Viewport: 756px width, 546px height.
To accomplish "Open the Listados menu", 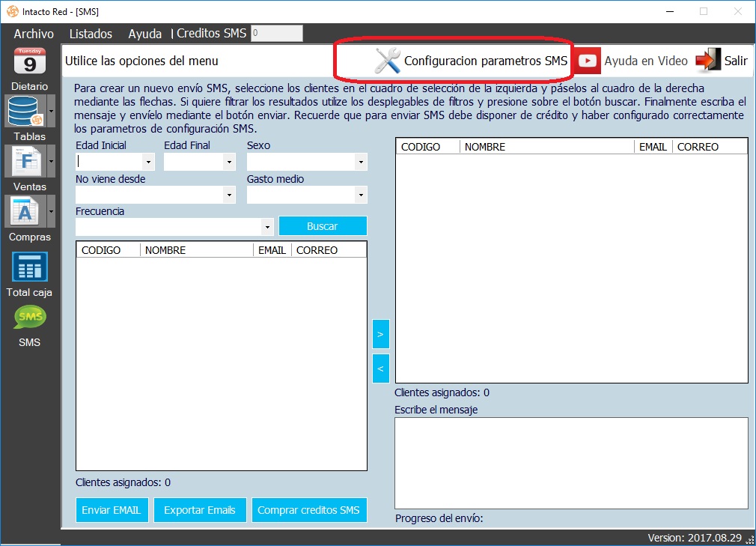I will point(91,34).
